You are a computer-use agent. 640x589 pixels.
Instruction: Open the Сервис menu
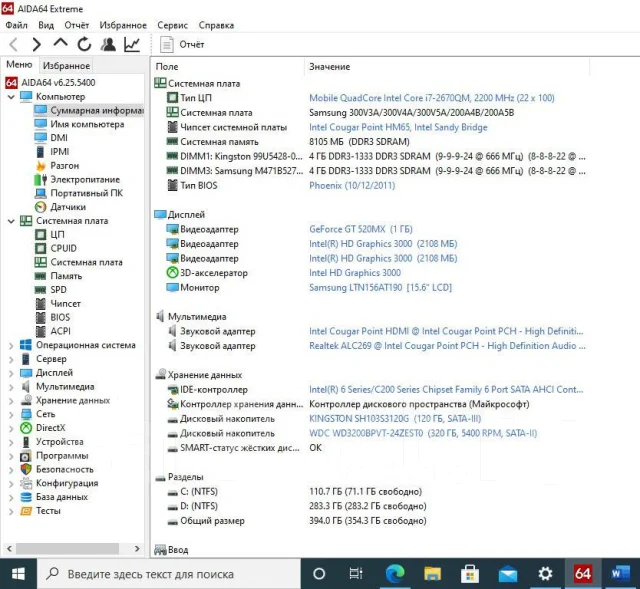click(173, 25)
